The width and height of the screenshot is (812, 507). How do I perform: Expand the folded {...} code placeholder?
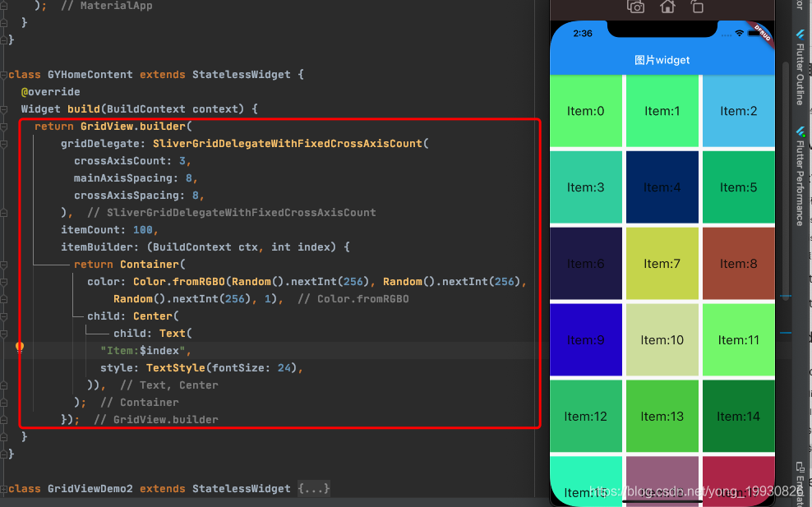[x=314, y=488]
